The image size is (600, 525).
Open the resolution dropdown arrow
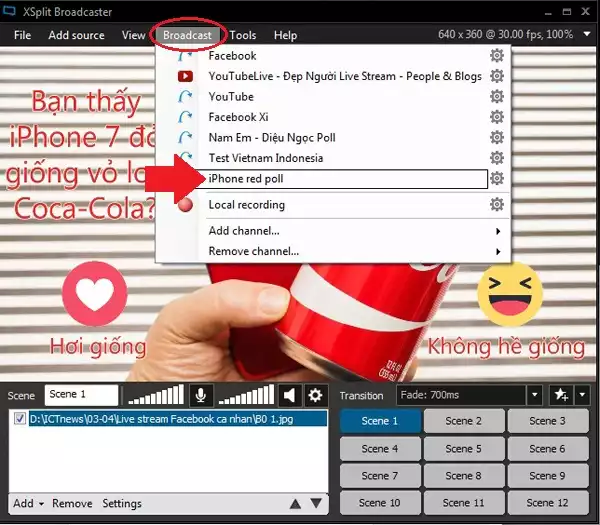(587, 34)
